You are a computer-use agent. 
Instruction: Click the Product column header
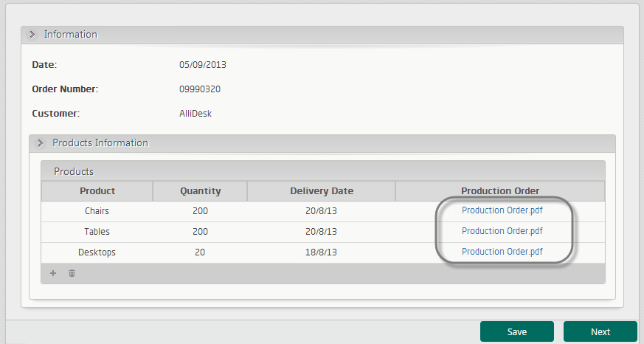tap(97, 191)
